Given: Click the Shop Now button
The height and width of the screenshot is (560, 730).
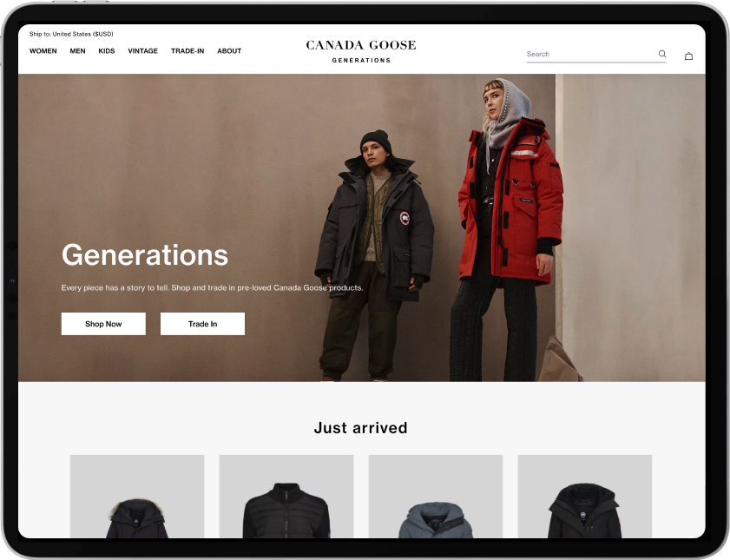Looking at the screenshot, I should (103, 324).
